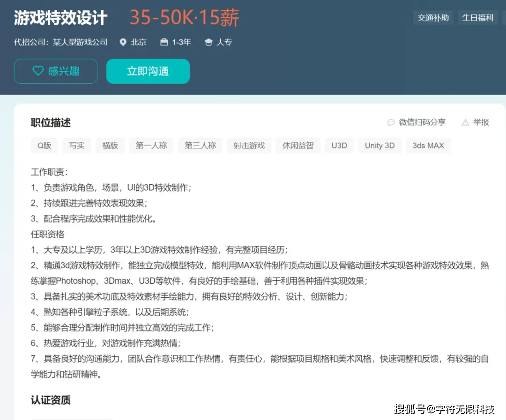
Task: Click the job title 游戏特效设计
Action: tap(60, 17)
